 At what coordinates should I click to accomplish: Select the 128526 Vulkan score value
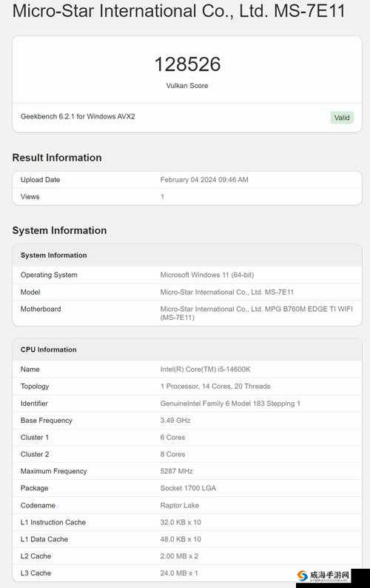point(187,64)
